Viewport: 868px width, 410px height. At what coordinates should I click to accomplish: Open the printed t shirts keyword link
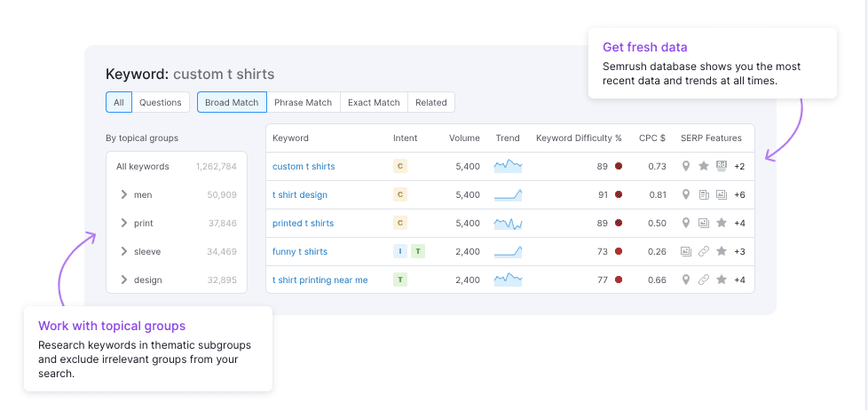point(303,224)
